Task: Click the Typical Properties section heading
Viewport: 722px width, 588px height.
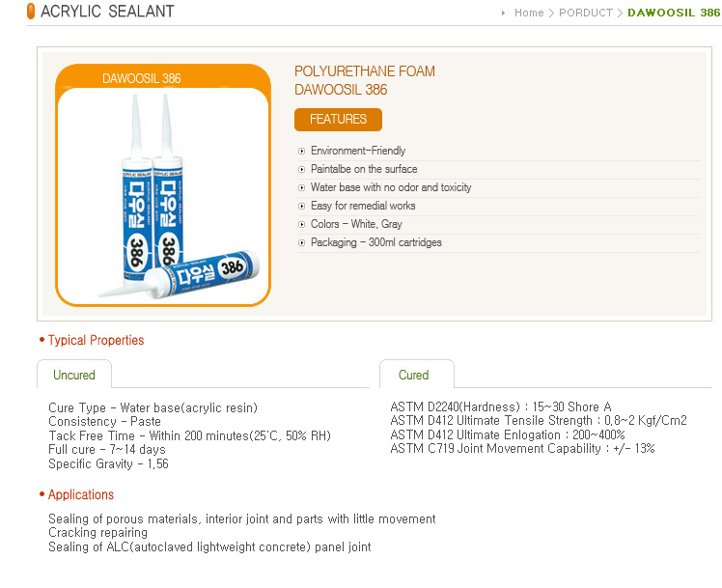Action: click(x=96, y=340)
